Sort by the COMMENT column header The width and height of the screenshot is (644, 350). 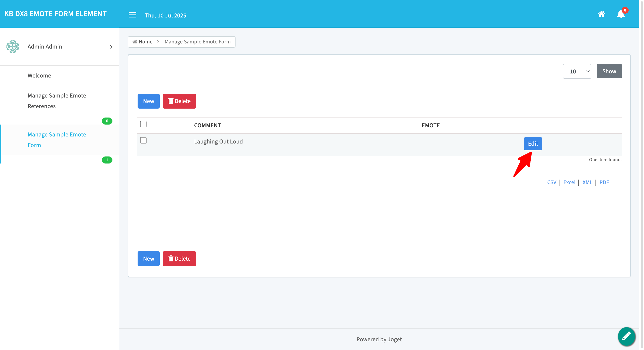tap(207, 125)
